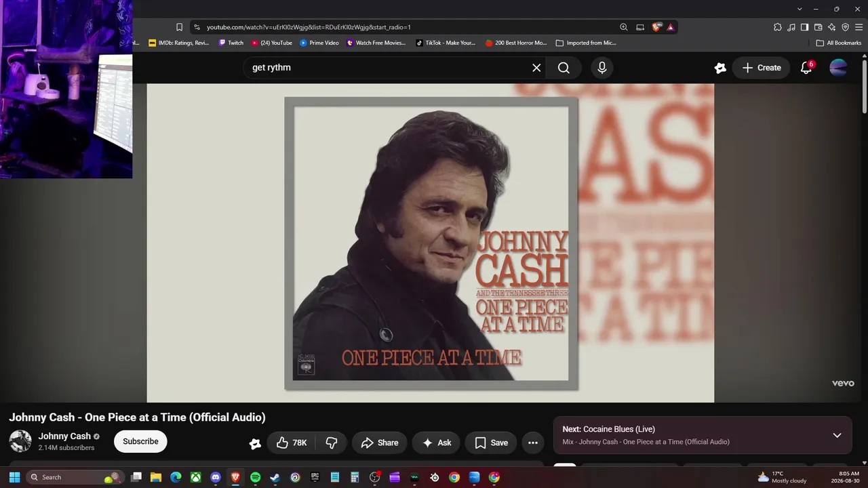Click the Windows taskbar Search box

[x=75, y=477]
